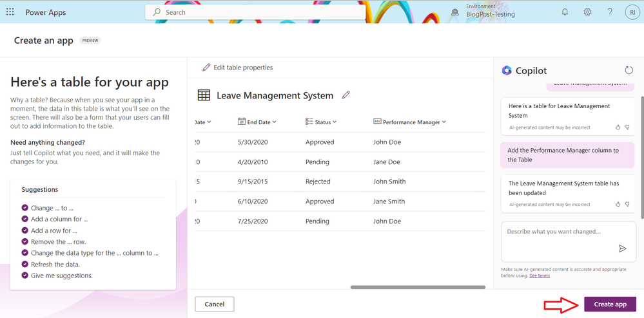Open the See terms link

pos(540,276)
